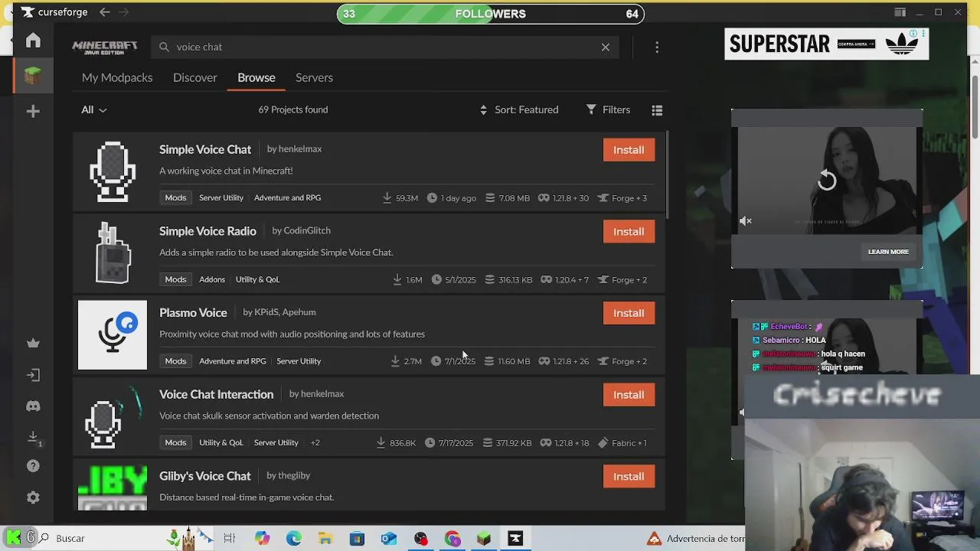The image size is (980, 551).
Task: Open Google Chrome from the taskbar
Action: (452, 539)
